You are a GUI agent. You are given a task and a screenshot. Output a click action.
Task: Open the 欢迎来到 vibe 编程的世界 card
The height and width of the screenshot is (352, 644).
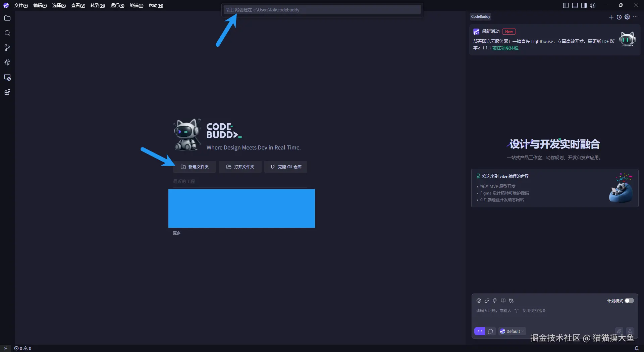click(x=555, y=188)
